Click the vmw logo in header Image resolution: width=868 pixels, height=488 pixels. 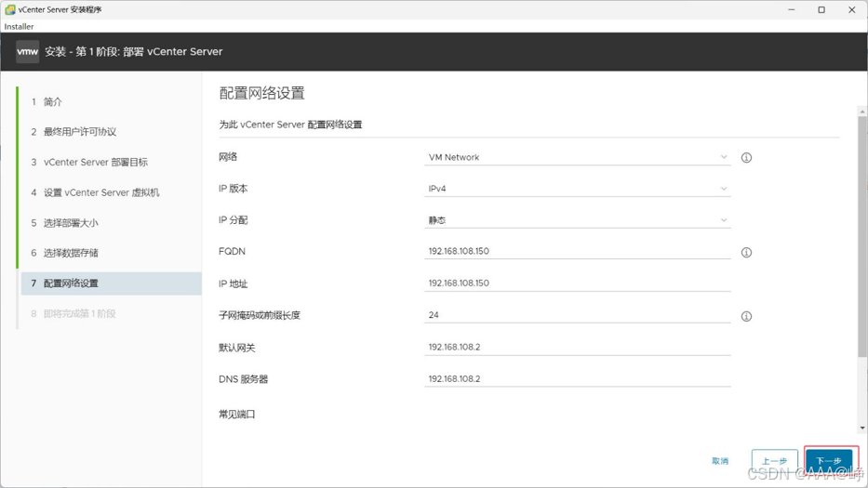click(x=27, y=51)
